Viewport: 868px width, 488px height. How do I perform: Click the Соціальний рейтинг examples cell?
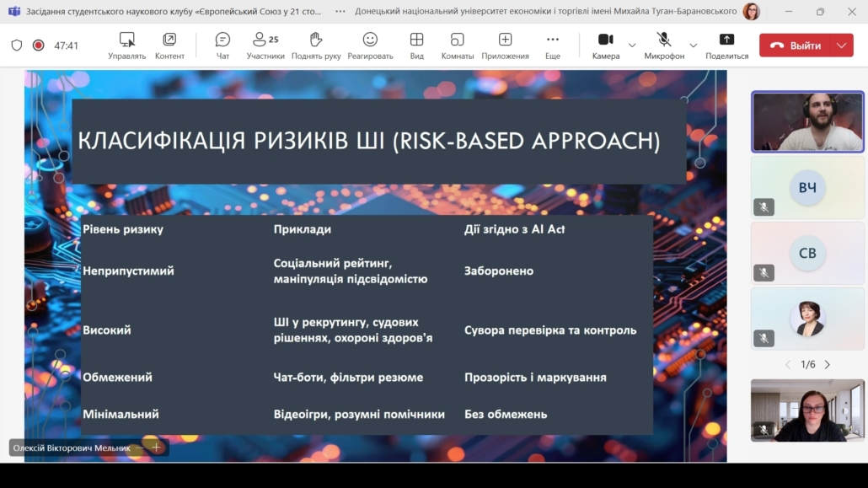click(351, 271)
